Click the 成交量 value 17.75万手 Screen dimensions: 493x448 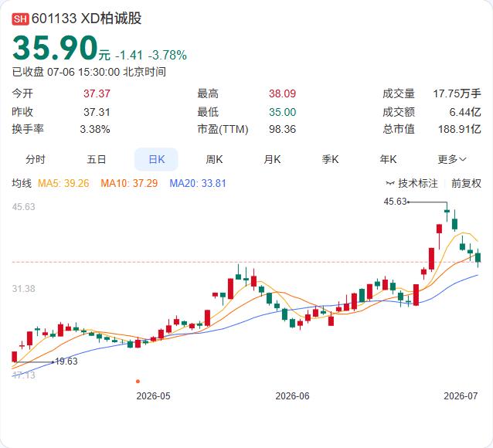point(457,93)
